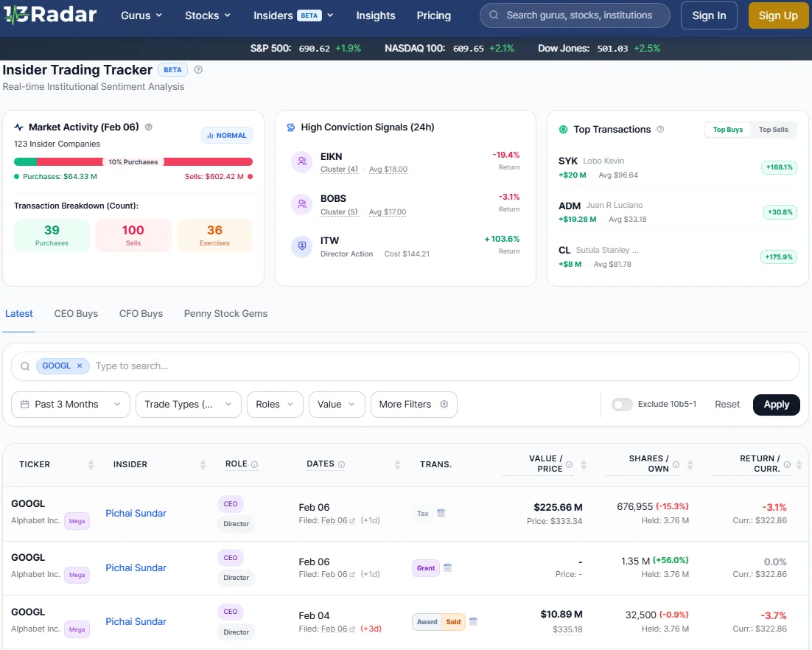This screenshot has height=650, width=812.
Task: Click calendar icon in Tax transaction row
Action: [441, 514]
